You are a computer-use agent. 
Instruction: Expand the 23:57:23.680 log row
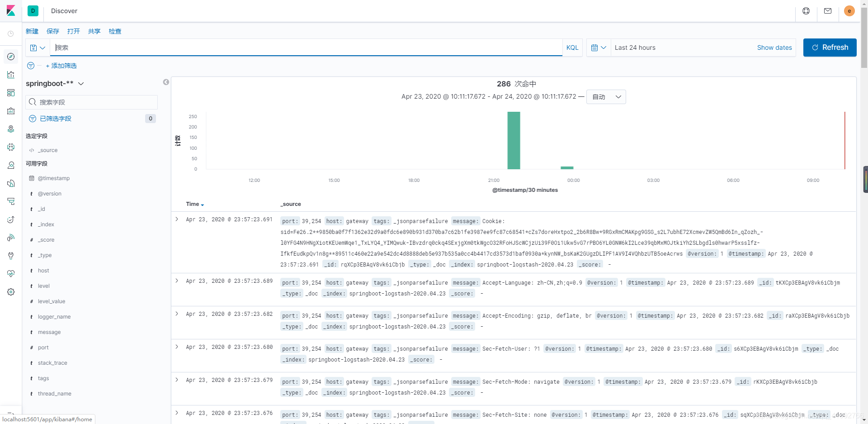[x=177, y=347]
